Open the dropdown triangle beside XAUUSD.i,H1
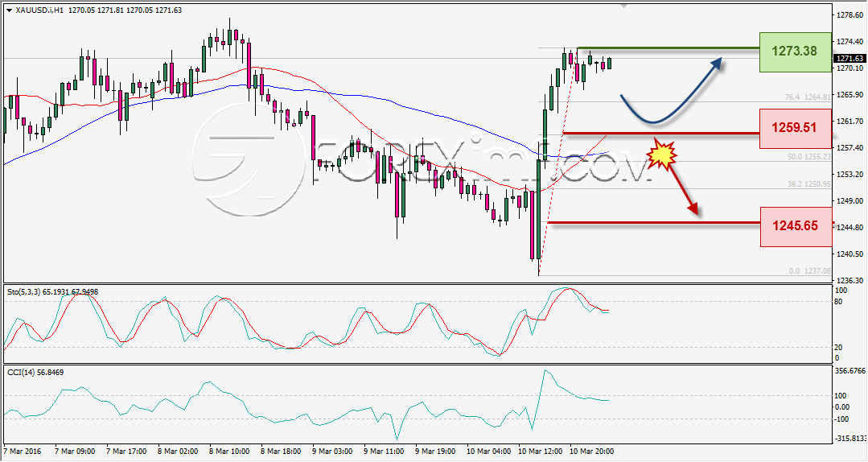The width and height of the screenshot is (868, 462). pyautogui.click(x=10, y=10)
